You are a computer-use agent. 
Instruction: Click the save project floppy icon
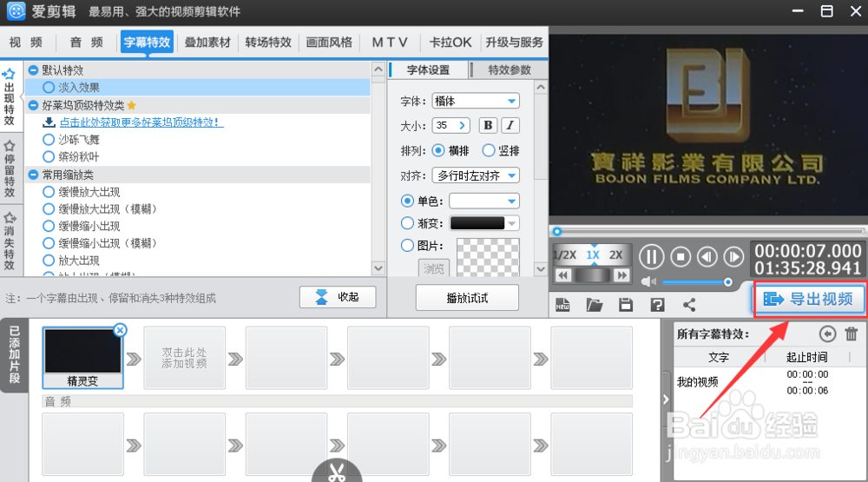point(626,305)
